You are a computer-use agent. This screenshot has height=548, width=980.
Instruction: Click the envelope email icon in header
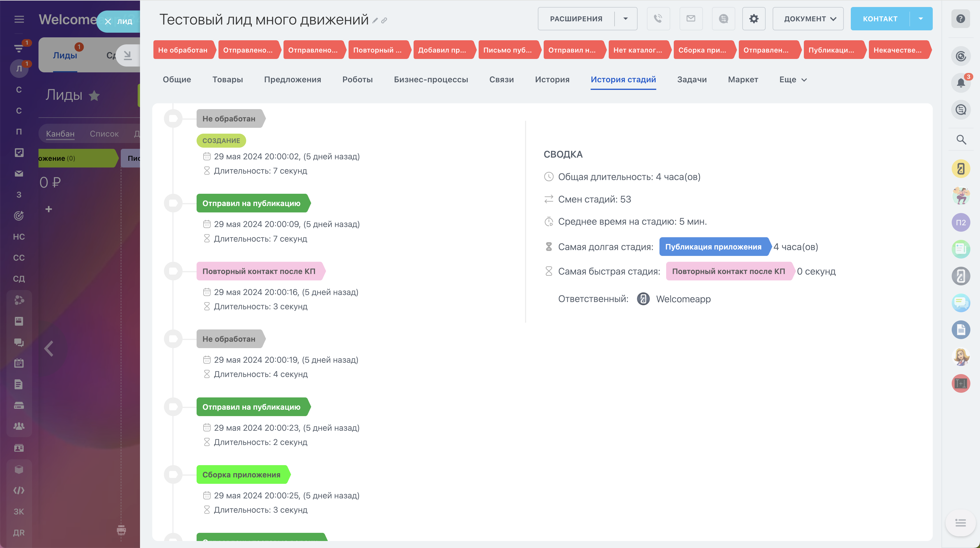tap(690, 19)
